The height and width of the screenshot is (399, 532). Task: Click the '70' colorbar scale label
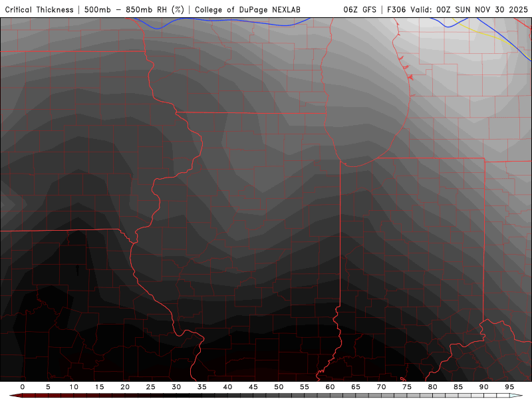pyautogui.click(x=381, y=387)
